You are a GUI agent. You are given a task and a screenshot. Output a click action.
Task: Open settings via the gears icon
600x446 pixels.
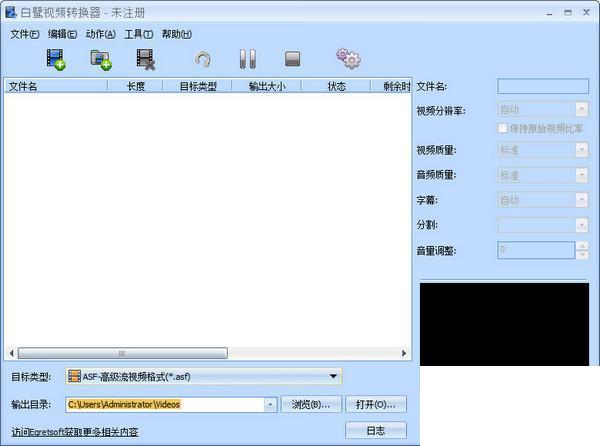tap(348, 59)
